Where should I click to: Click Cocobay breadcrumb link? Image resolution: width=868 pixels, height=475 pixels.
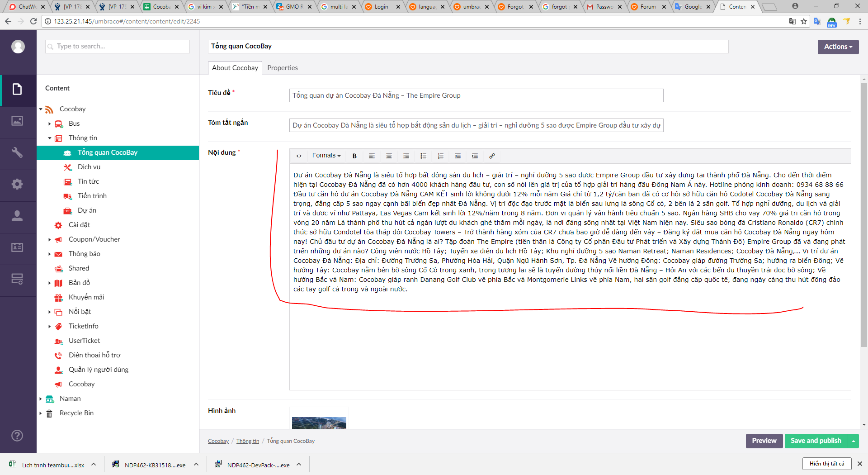pyautogui.click(x=218, y=441)
